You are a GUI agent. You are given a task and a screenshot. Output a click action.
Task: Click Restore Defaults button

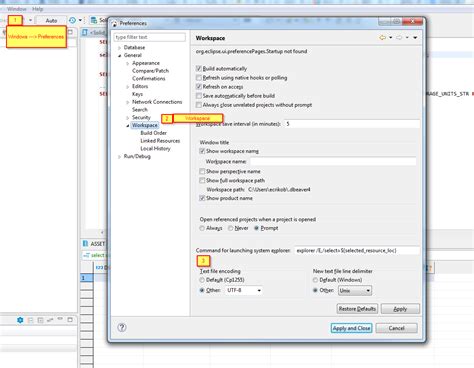click(357, 309)
